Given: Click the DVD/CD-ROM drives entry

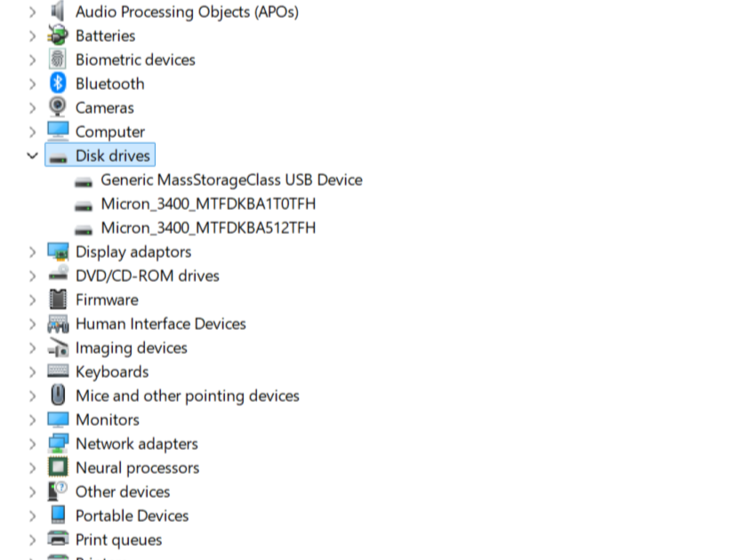Looking at the screenshot, I should click(x=148, y=276).
